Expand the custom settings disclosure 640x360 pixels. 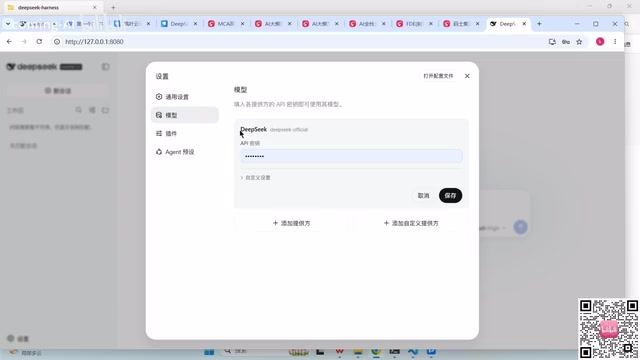point(256,178)
